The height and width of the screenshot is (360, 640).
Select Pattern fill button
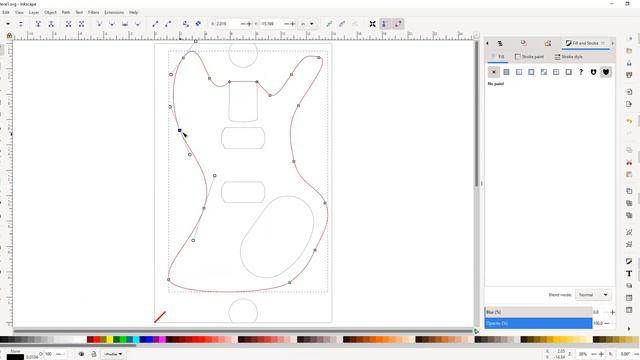coord(556,72)
